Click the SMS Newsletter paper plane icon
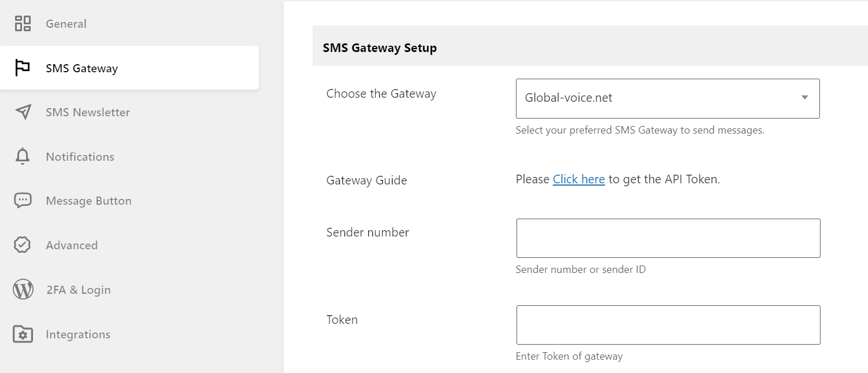Image resolution: width=868 pixels, height=373 pixels. coord(23,112)
